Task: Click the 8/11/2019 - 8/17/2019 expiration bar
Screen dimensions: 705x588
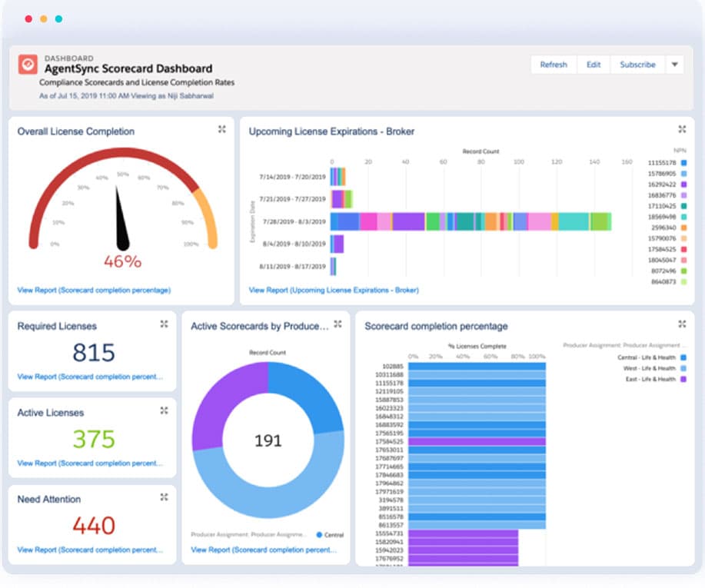Action: (333, 267)
